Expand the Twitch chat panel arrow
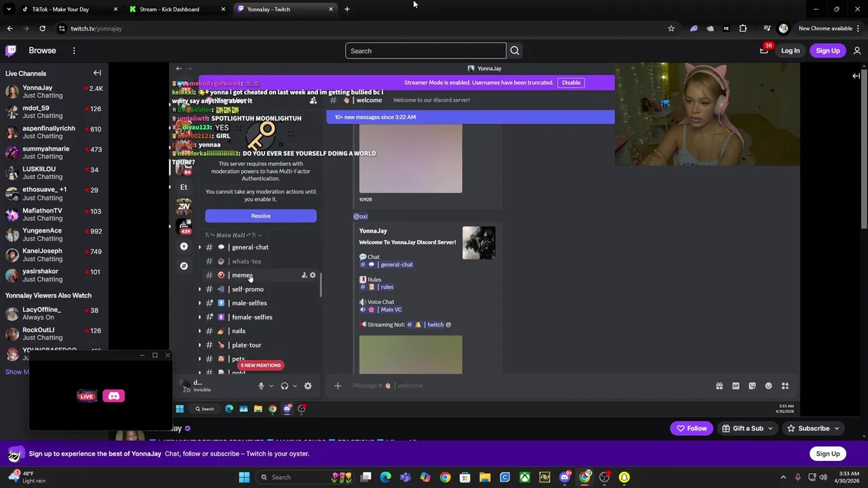This screenshot has width=868, height=488. [x=856, y=76]
